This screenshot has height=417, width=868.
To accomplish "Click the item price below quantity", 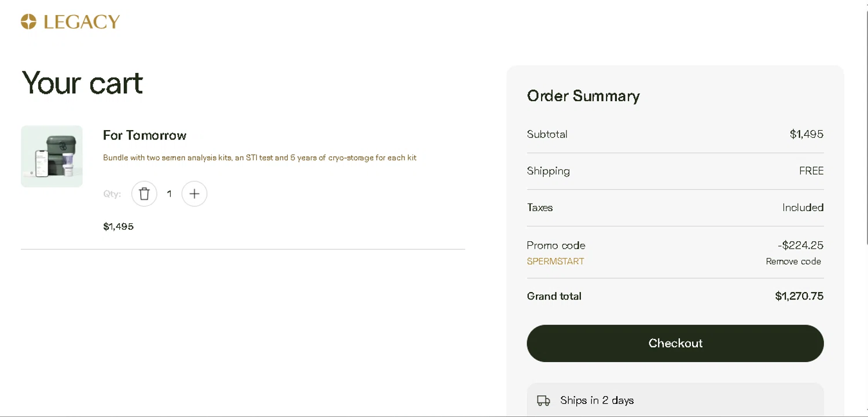I will pyautogui.click(x=118, y=226).
